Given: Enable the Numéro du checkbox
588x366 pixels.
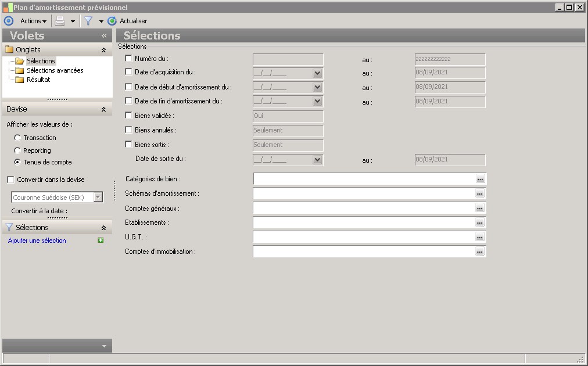Looking at the screenshot, I should click(129, 58).
